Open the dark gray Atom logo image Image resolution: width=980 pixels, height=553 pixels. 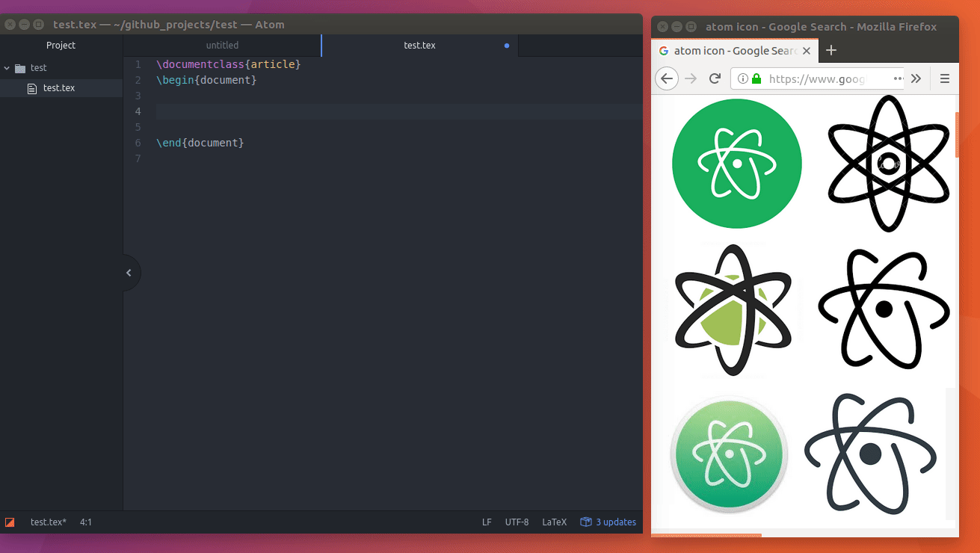coord(871,454)
